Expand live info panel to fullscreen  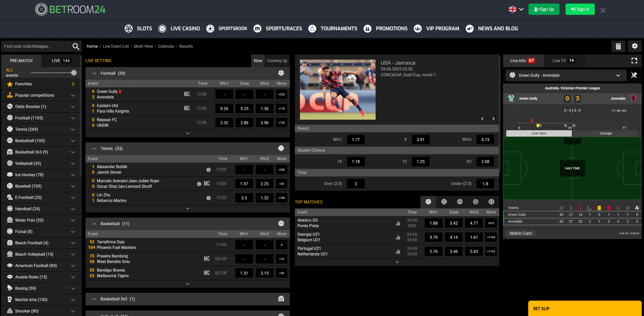pyautogui.click(x=634, y=61)
